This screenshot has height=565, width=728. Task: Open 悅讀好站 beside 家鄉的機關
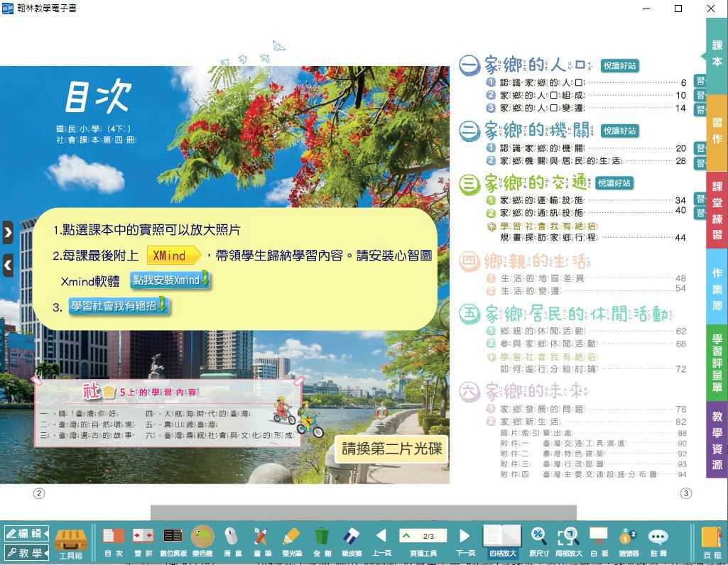tap(619, 131)
